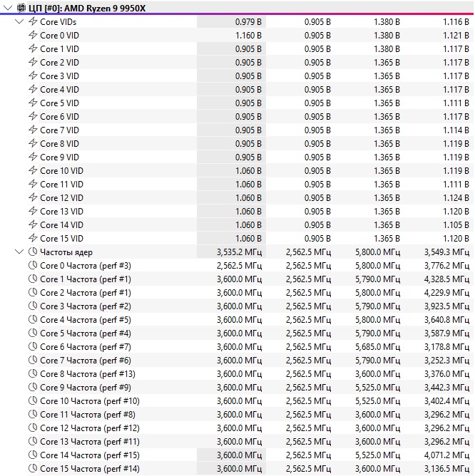The width and height of the screenshot is (475, 476).
Task: Click Core 10 VID current 1.060 В
Action: (248, 171)
